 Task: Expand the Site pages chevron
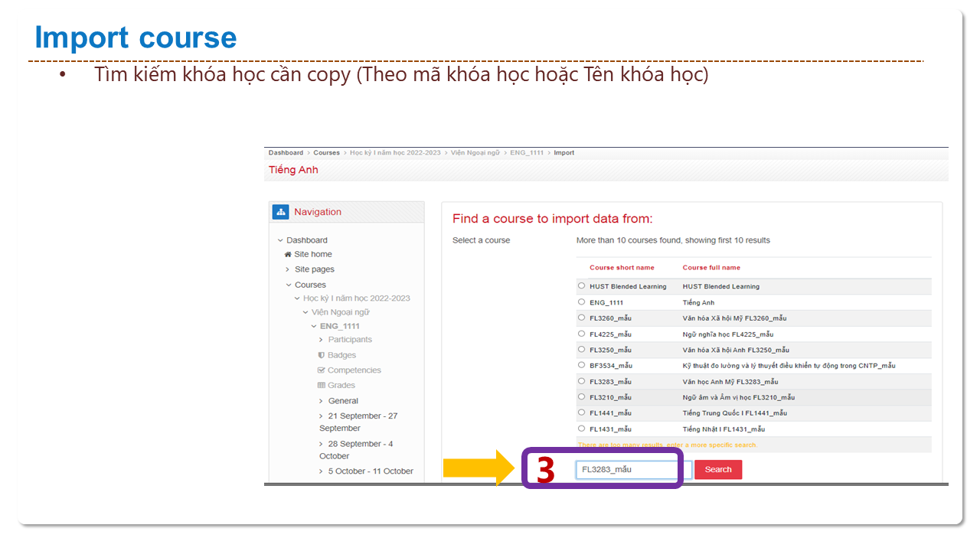tap(288, 269)
